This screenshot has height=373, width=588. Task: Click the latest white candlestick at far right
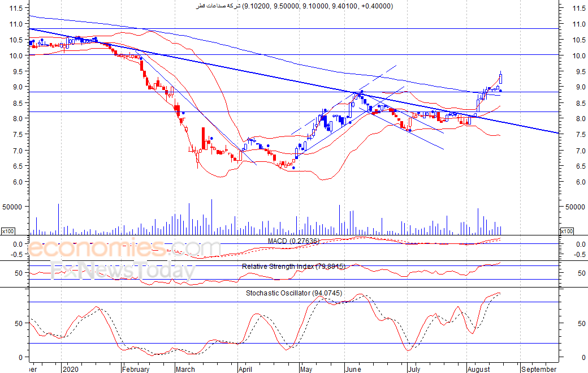coord(500,79)
